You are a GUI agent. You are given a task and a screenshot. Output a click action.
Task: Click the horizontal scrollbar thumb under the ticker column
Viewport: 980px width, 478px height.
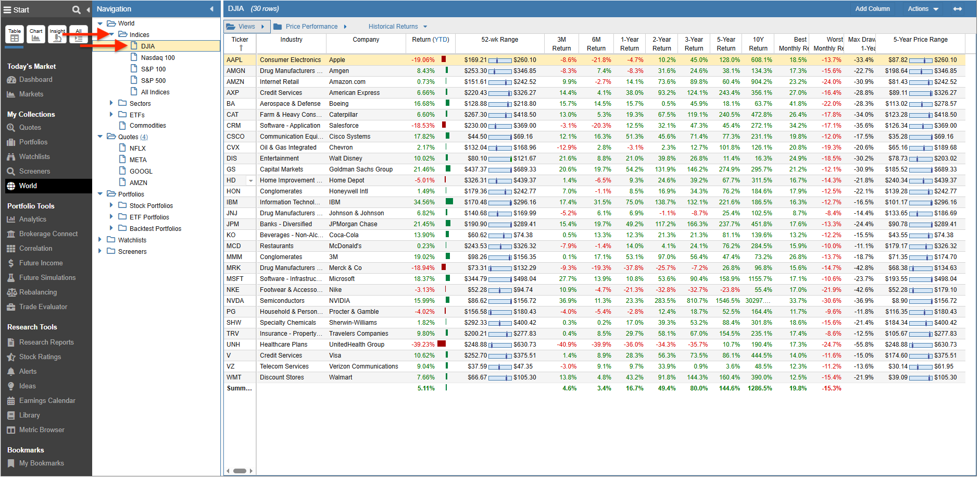[240, 471]
